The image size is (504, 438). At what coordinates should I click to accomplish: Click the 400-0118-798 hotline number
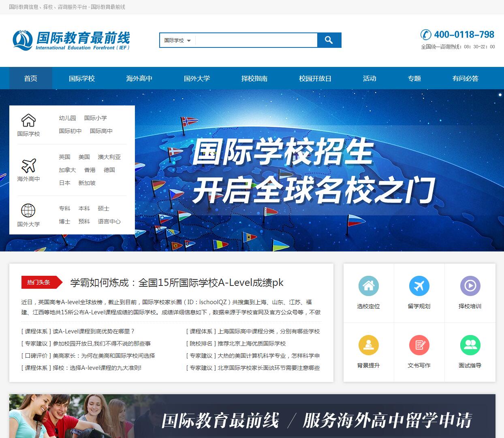pos(464,34)
